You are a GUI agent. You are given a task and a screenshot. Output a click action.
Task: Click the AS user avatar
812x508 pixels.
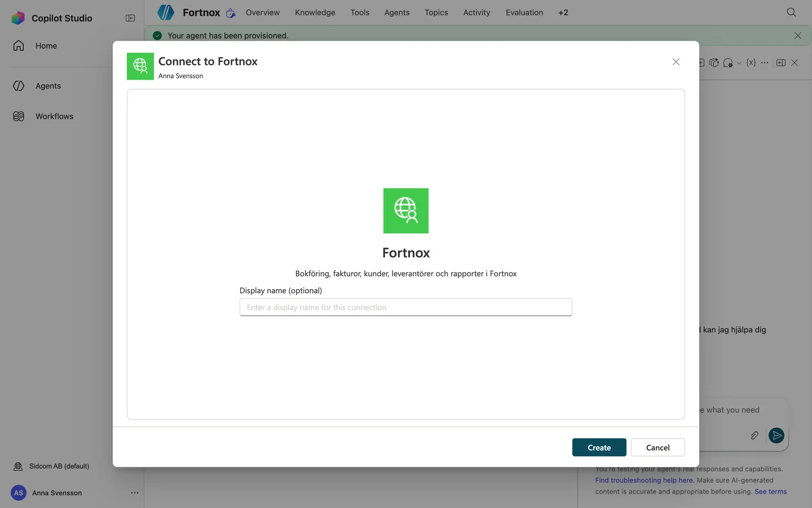(19, 493)
